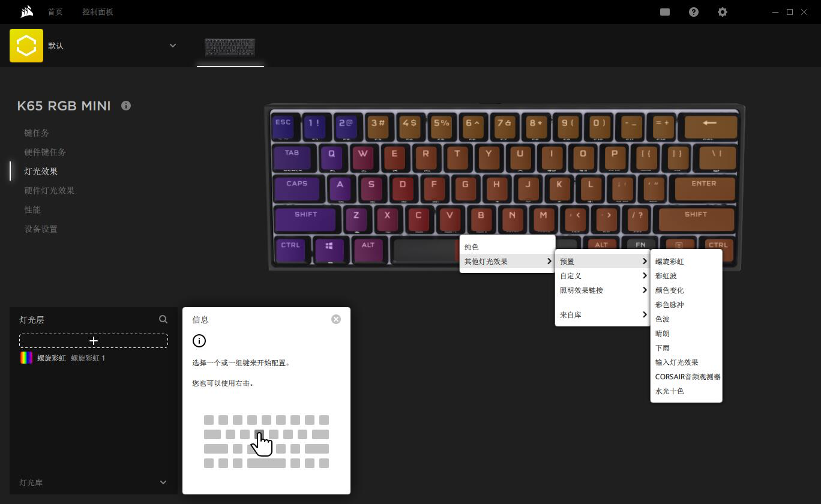The width and height of the screenshot is (821, 504).
Task: Add a new lighting layer with plus button
Action: pyautogui.click(x=94, y=341)
